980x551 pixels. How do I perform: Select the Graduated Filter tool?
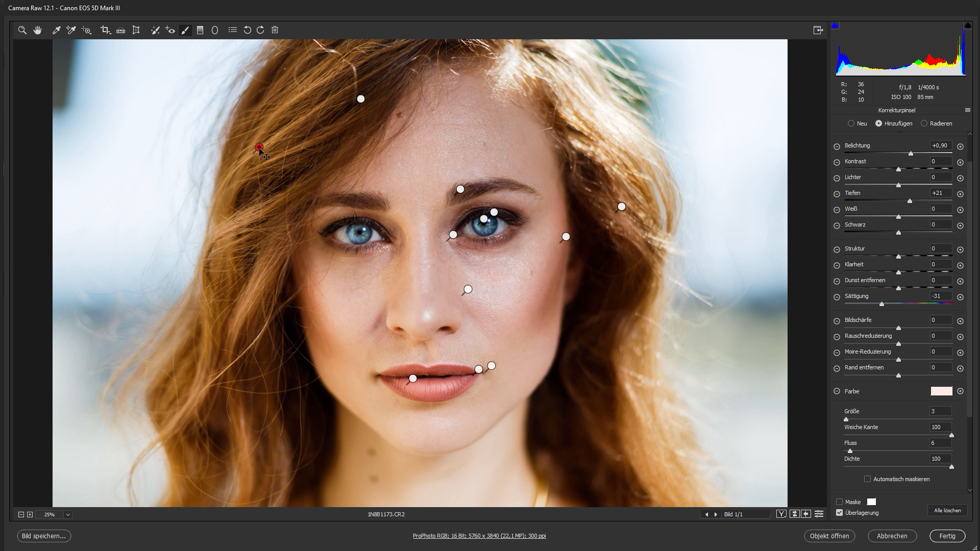coord(200,30)
